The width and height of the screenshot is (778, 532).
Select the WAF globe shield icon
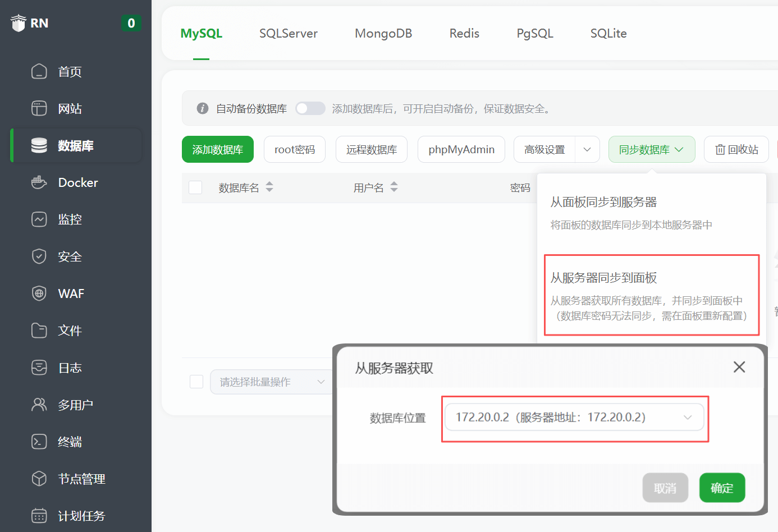click(x=39, y=293)
